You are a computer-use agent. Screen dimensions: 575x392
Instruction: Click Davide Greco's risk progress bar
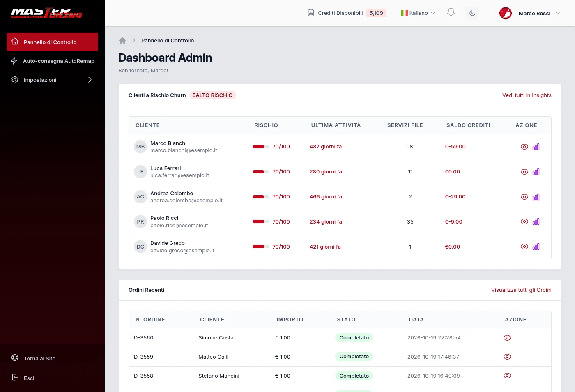(261, 247)
